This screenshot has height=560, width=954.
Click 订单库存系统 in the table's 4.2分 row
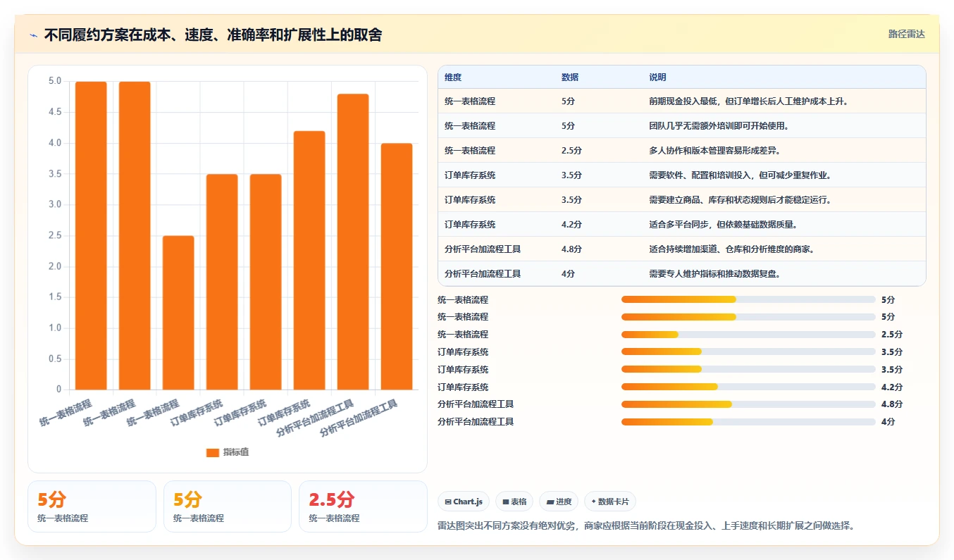[470, 225]
